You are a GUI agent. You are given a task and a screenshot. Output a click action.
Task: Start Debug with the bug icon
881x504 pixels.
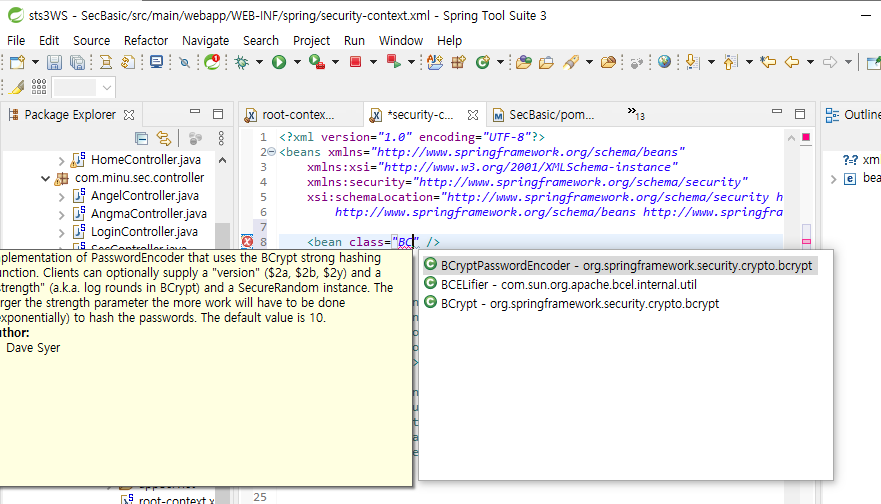click(x=242, y=62)
